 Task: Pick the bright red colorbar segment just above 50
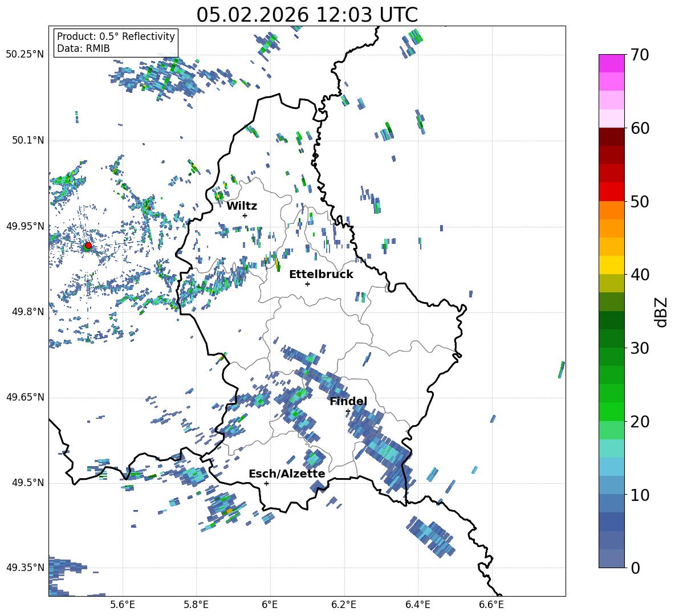(611, 191)
